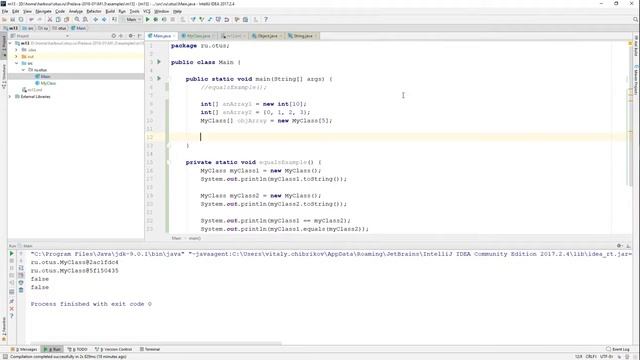Click the Help question mark toolbar icon
640x360 pixels.
click(x=266, y=19)
